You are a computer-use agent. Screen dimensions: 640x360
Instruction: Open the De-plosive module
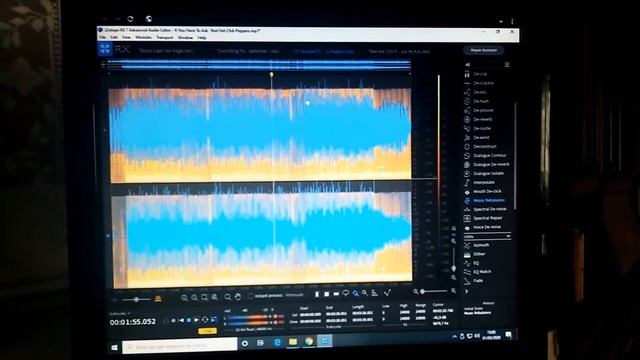(x=483, y=110)
